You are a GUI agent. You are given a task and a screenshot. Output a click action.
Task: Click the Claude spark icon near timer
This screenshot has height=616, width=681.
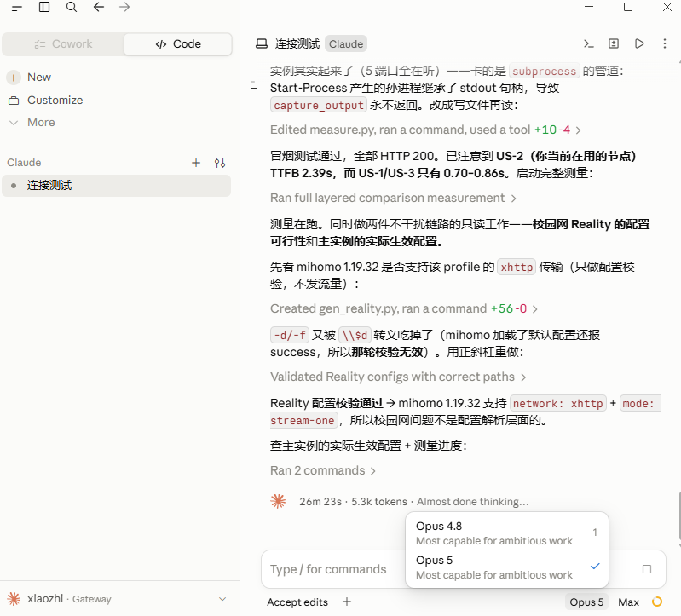click(x=278, y=501)
